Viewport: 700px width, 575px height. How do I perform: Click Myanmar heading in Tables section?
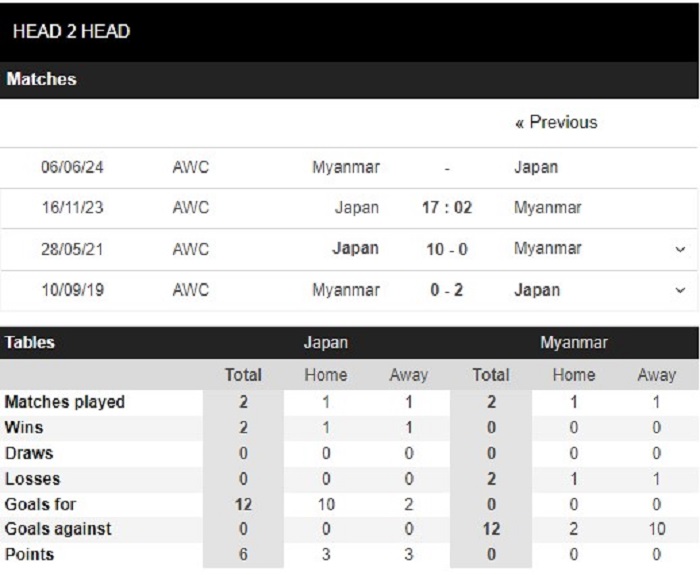574,342
